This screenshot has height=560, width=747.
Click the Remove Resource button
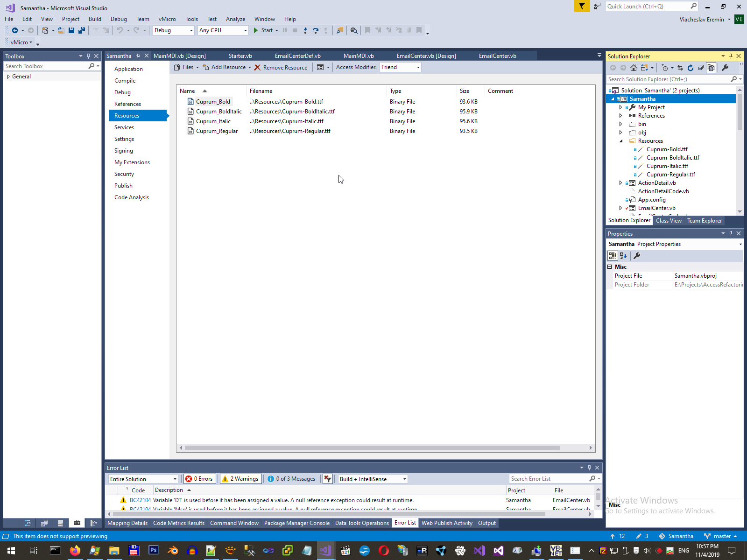tap(281, 67)
